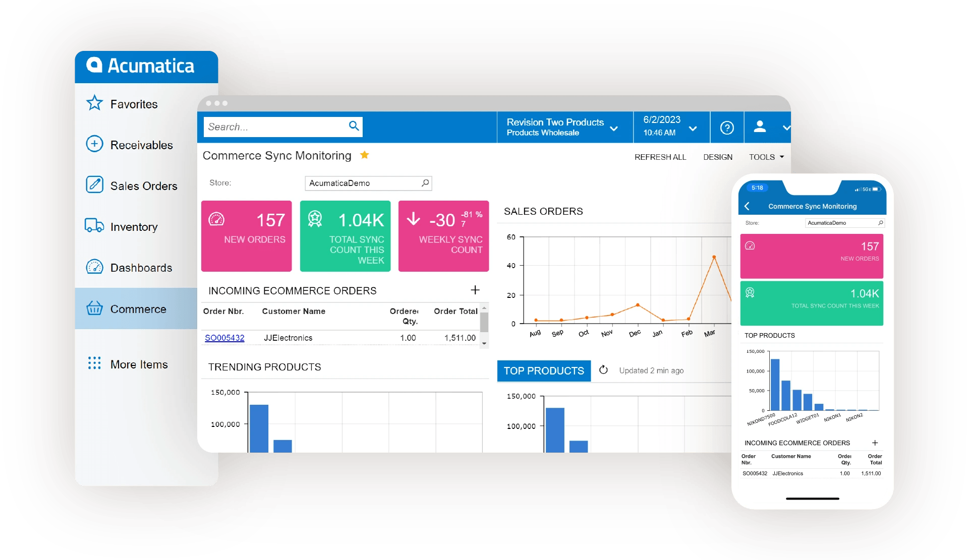Click REFRESH ALL to update widgets
The image size is (969, 560).
pos(660,157)
